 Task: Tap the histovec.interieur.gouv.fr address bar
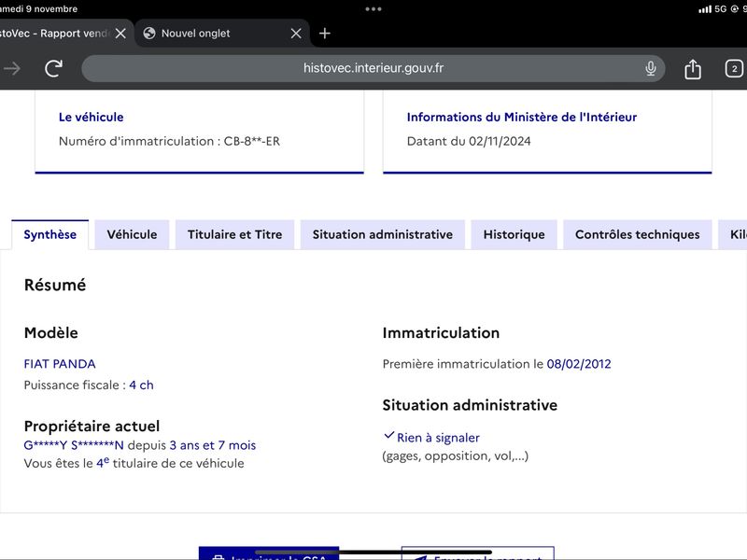373,68
